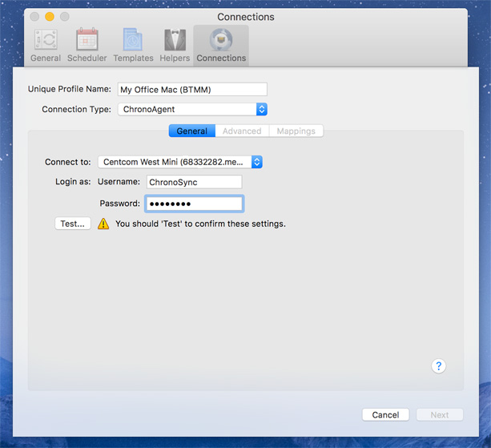Click the Connections window title
Viewport: 491px width, 448px height.
point(246,17)
